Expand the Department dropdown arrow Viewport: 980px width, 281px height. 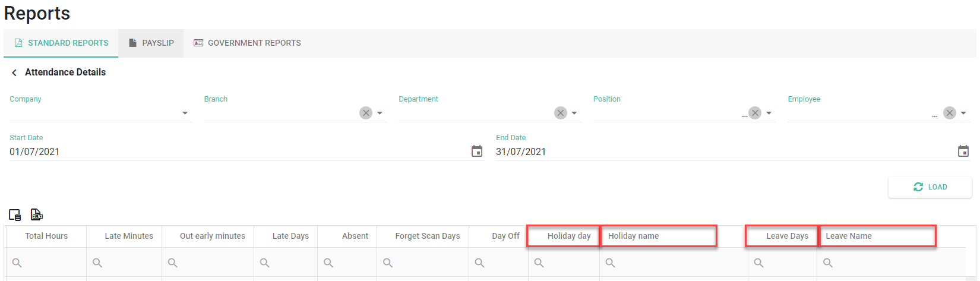point(574,113)
